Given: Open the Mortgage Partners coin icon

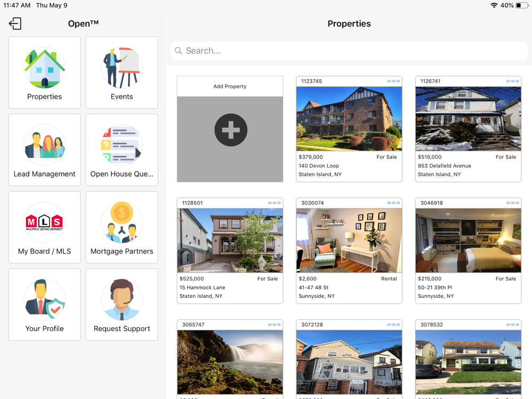Looking at the screenshot, I should pos(122,222).
